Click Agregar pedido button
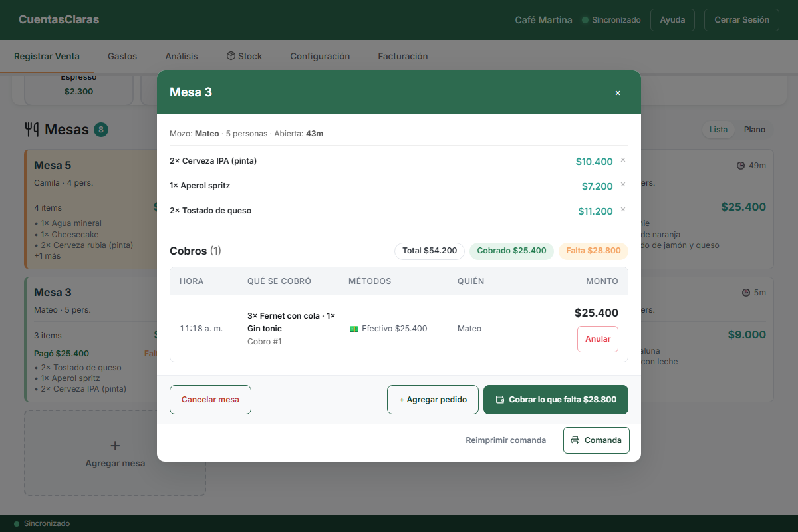Screen dimensions: 798x532 433,400
